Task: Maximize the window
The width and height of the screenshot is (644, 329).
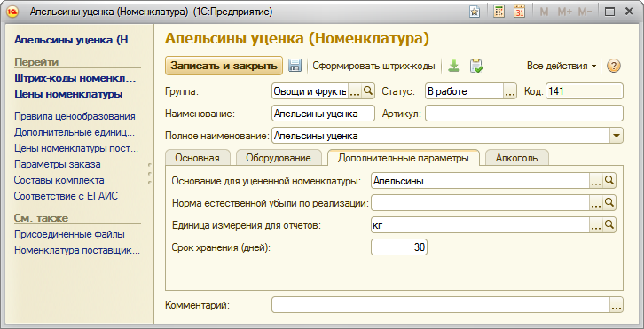Action: tap(610, 12)
